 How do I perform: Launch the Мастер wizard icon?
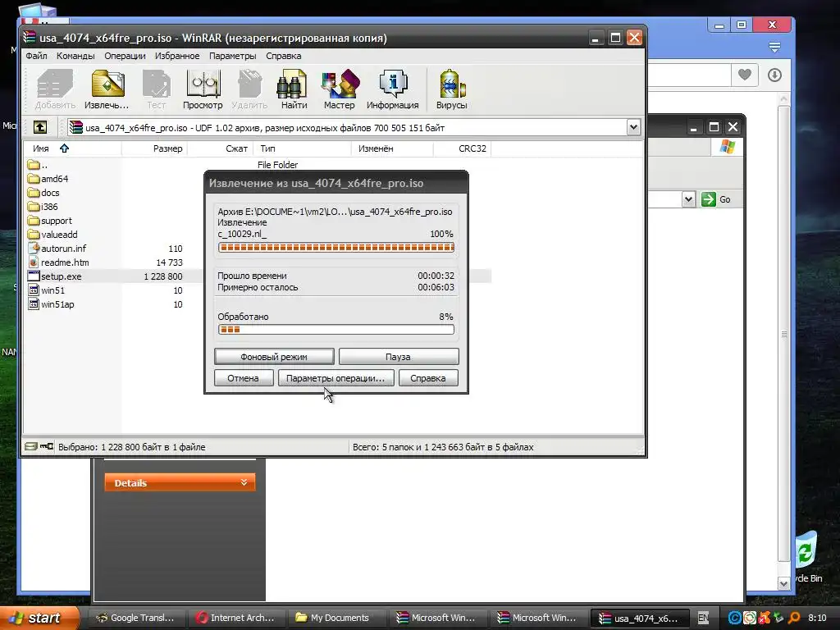(x=339, y=89)
